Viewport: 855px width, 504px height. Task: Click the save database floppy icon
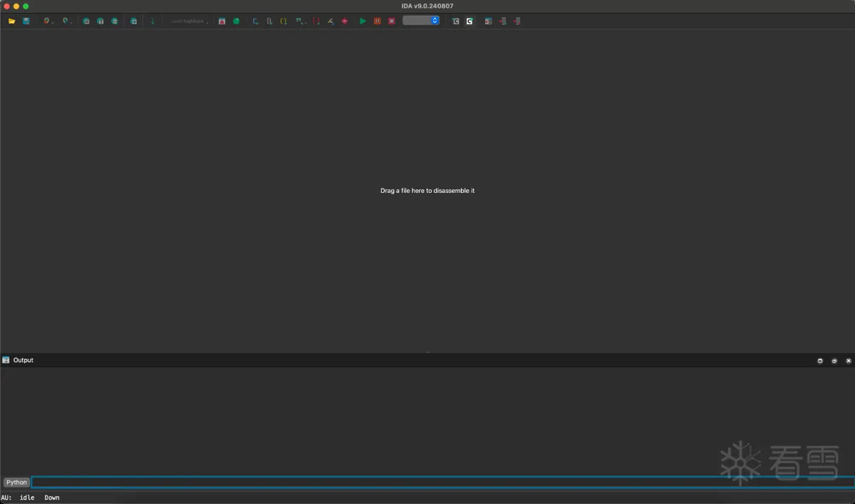coord(26,21)
